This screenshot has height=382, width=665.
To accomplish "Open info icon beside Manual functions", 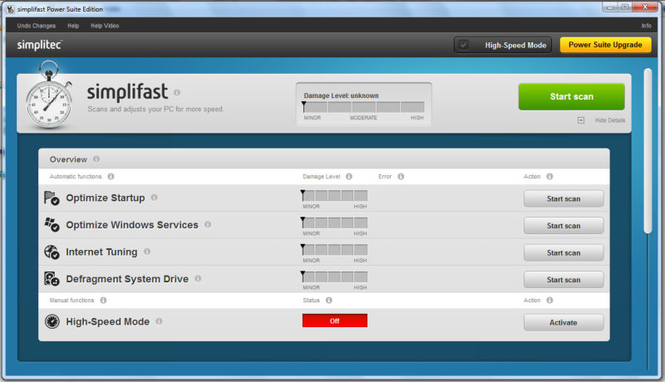I will click(x=103, y=300).
